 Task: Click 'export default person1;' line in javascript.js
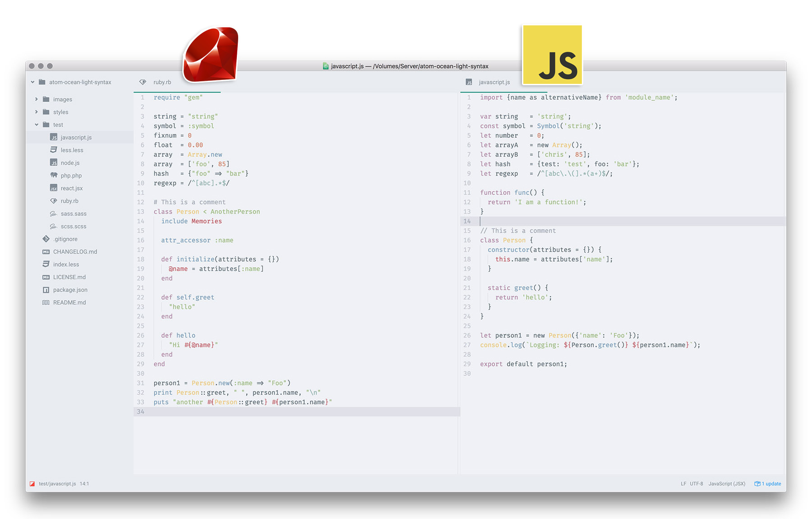[523, 364]
